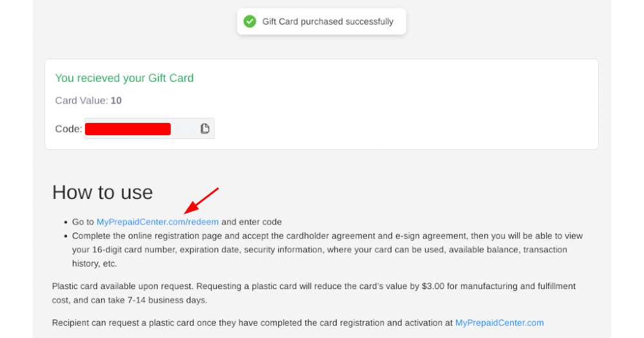Click the 'Go to' text before redeem link
The height and width of the screenshot is (338, 644).
[x=83, y=221]
